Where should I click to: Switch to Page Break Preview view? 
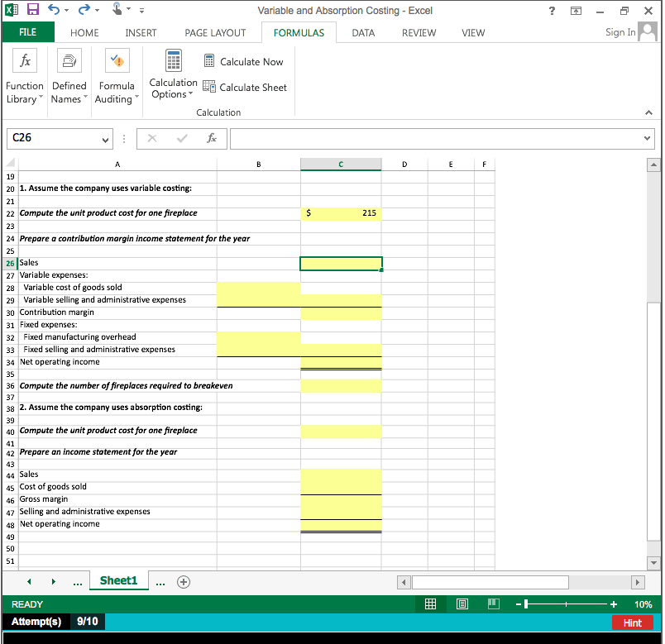[x=493, y=603]
